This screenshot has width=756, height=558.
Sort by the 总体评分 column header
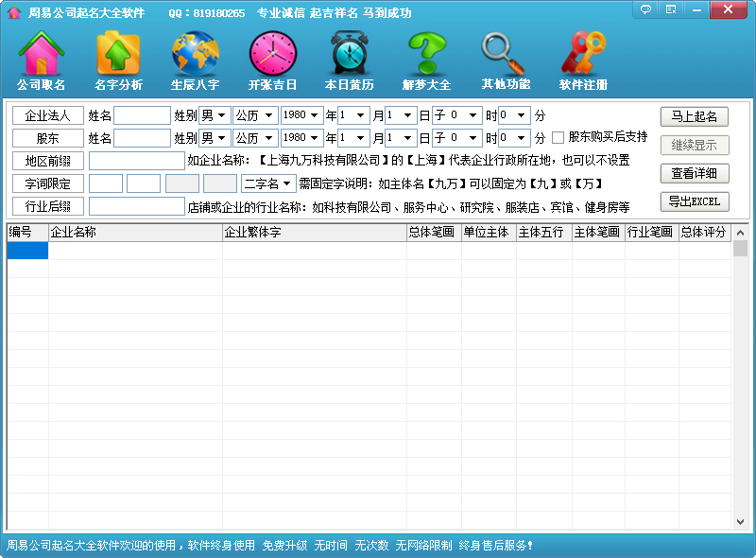pos(704,232)
